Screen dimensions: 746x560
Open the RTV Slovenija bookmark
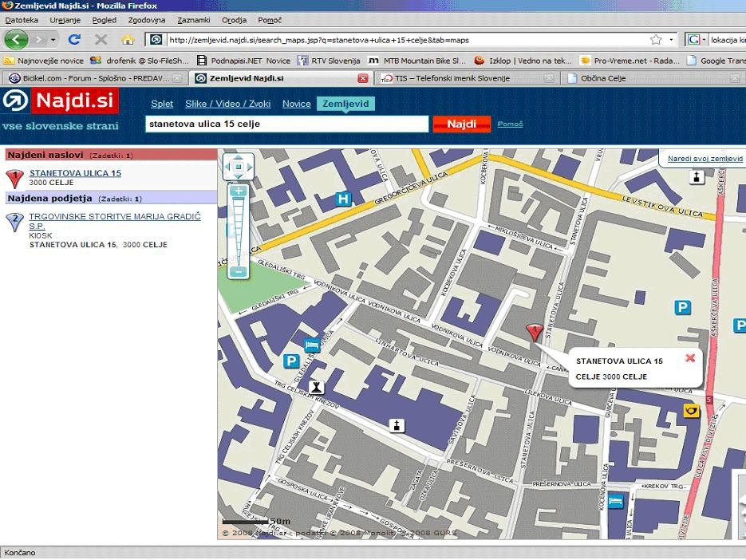click(329, 61)
